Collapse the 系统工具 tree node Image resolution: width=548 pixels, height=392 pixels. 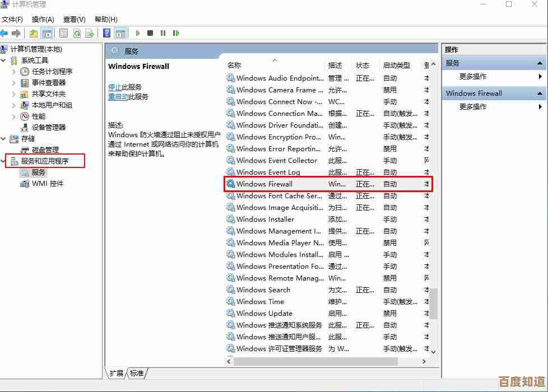(x=4, y=60)
